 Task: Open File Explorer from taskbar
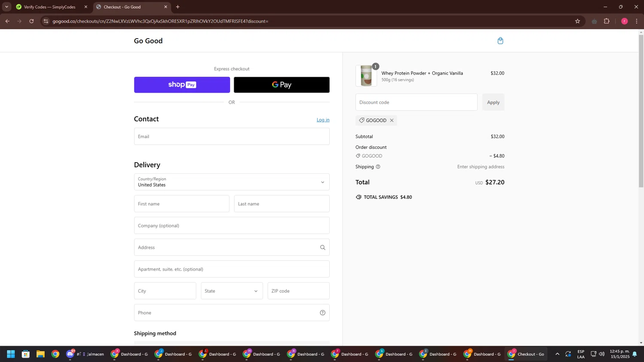coord(40,354)
